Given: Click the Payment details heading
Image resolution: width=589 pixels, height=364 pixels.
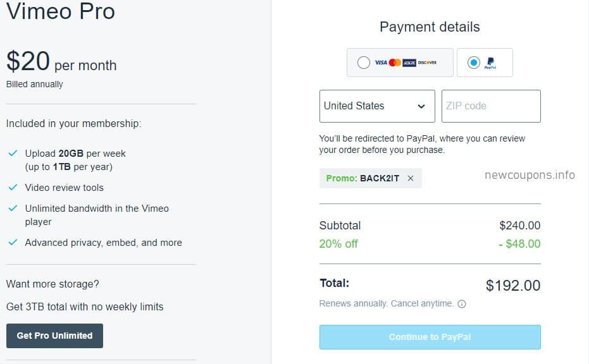Looking at the screenshot, I should click(x=430, y=27).
